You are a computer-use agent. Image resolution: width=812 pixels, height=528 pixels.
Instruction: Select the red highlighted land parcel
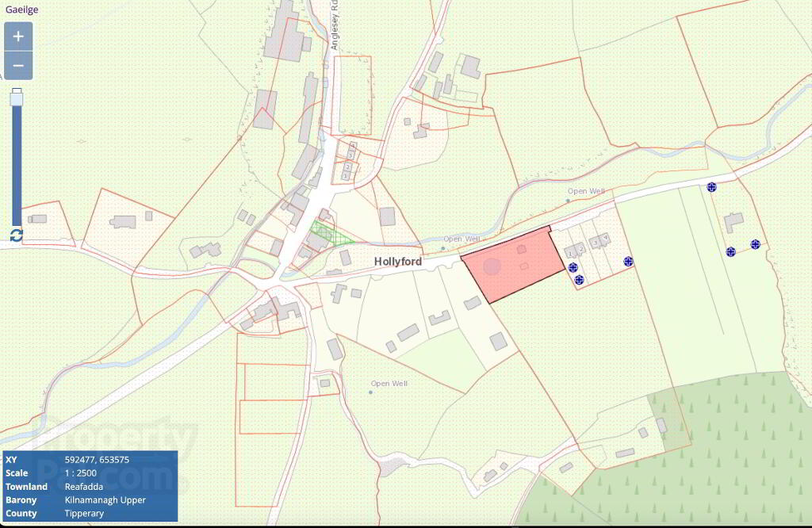pos(513,265)
